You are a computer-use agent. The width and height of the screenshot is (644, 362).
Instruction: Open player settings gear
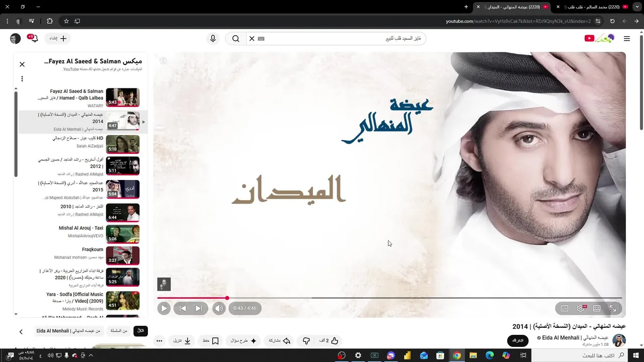(581, 308)
